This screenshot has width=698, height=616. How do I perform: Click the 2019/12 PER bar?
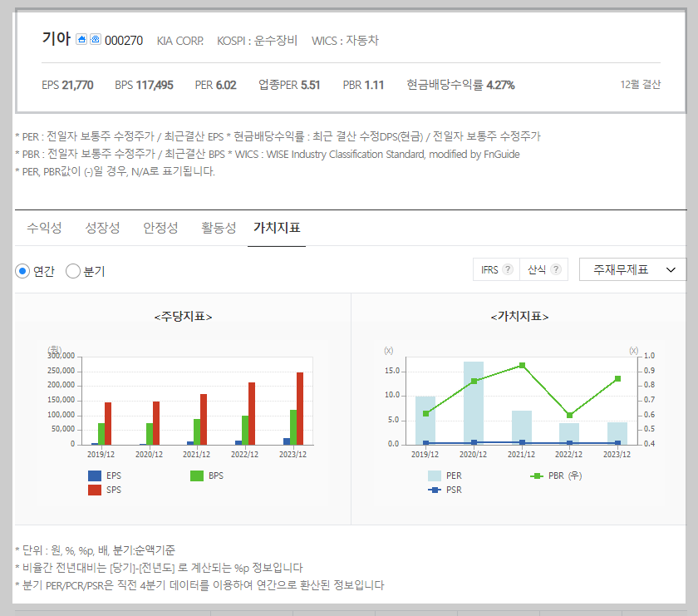point(425,421)
